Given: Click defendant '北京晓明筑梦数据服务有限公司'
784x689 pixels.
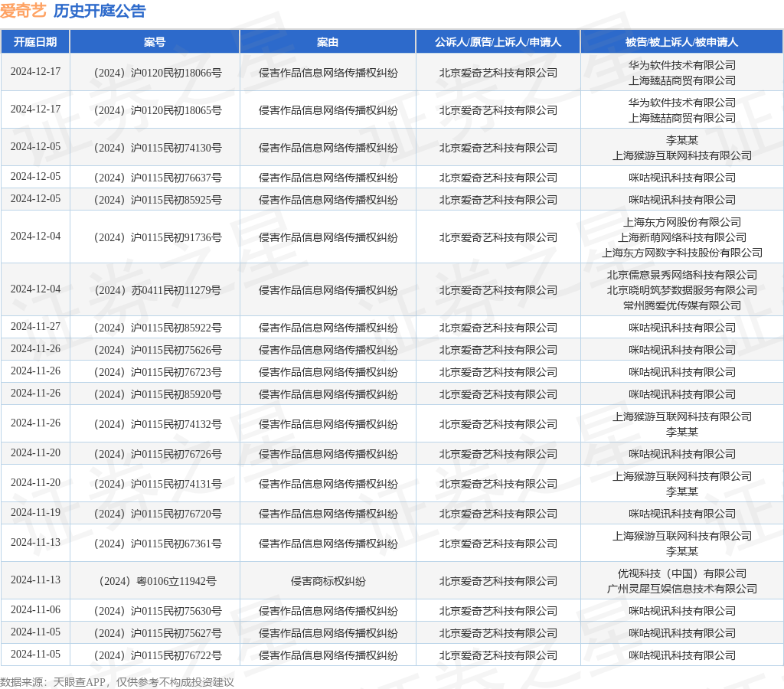Looking at the screenshot, I should click(682, 290).
